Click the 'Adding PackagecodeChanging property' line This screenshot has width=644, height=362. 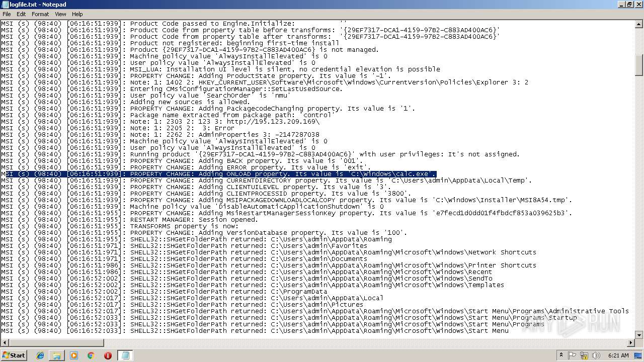click(208, 109)
